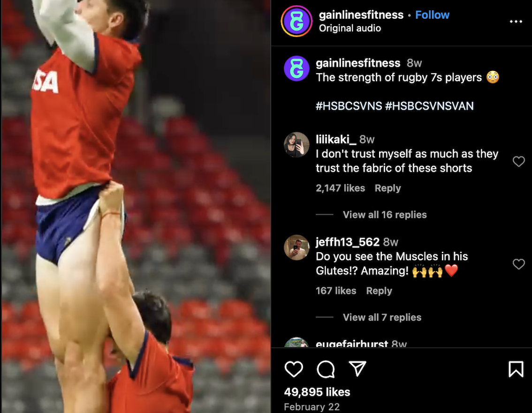Open lilikaki_ profile avatar
The height and width of the screenshot is (413, 532).
296,145
